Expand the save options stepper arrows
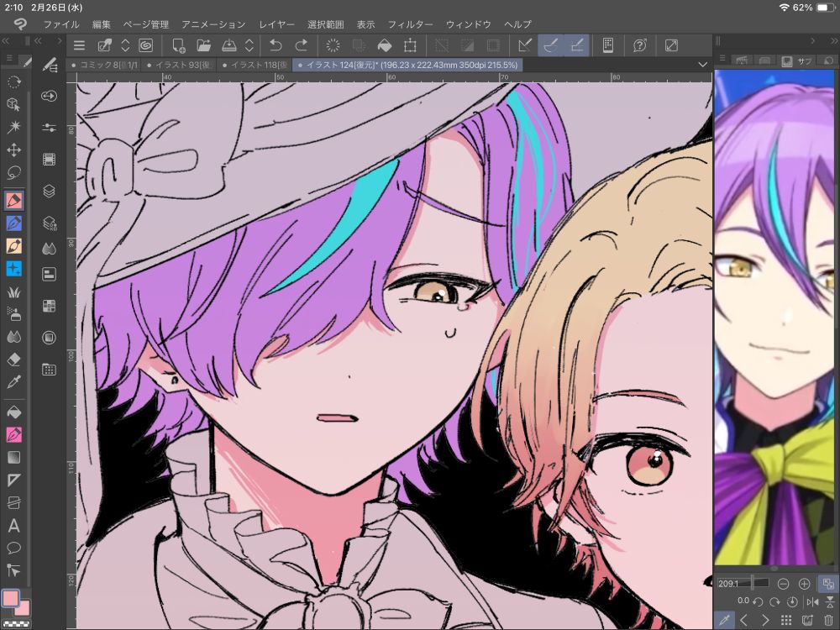Screen dimensions: 840x630 [249, 45]
